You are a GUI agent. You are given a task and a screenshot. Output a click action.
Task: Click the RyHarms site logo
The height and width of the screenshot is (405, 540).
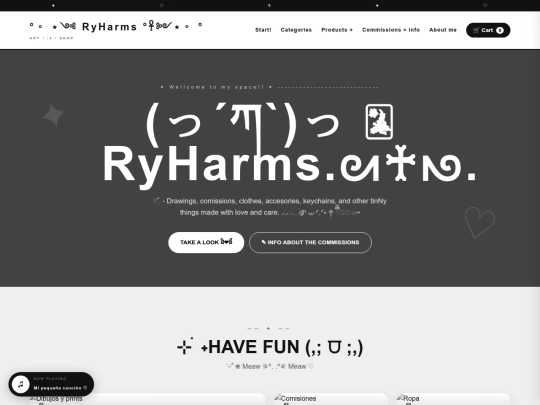(x=116, y=27)
